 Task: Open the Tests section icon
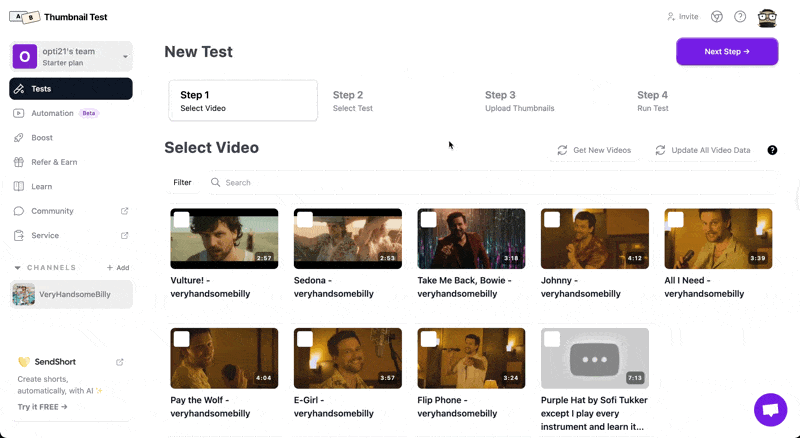click(19, 89)
